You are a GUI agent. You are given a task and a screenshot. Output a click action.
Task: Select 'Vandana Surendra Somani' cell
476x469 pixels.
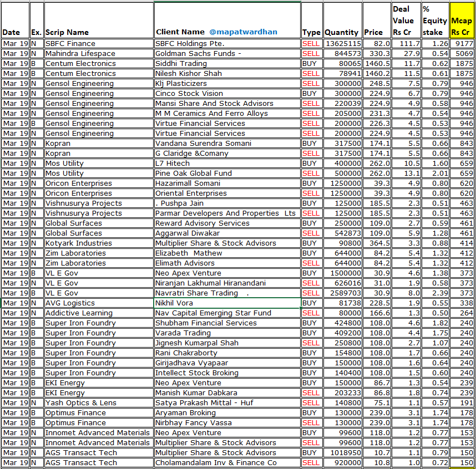(227, 144)
